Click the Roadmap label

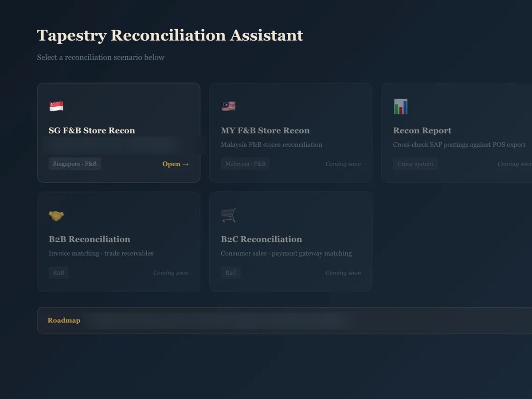click(64, 320)
